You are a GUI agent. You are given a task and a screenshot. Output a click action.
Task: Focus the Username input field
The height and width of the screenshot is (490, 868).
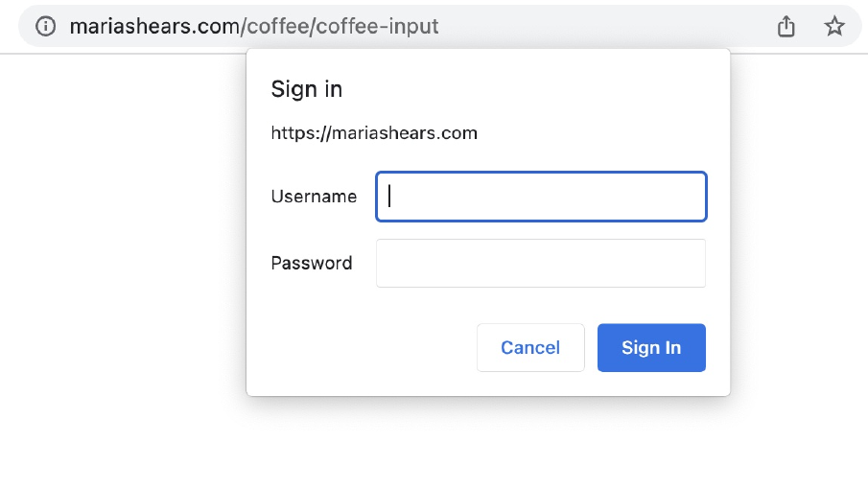point(541,197)
